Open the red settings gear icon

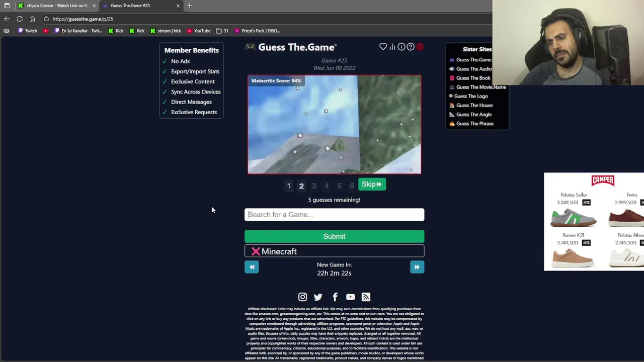420,47
